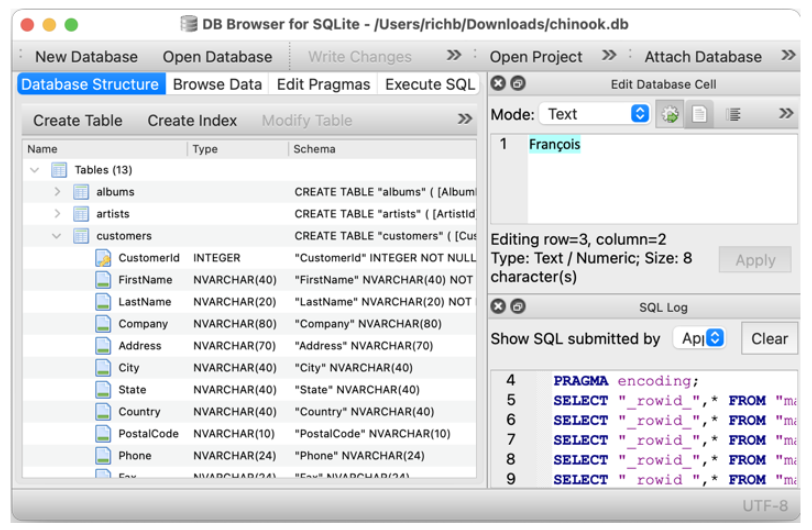Click Open Database in toolbar
Image resolution: width=812 pixels, height=530 pixels.
(x=218, y=56)
